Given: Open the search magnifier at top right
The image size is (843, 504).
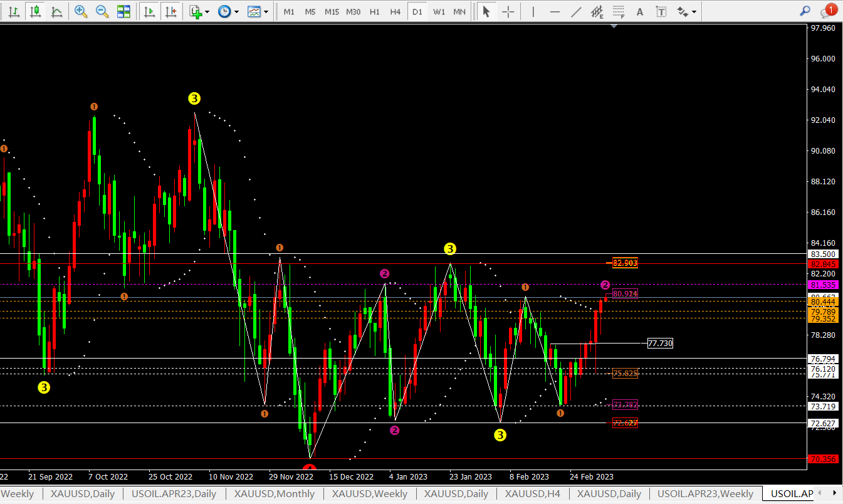Looking at the screenshot, I should coord(805,11).
